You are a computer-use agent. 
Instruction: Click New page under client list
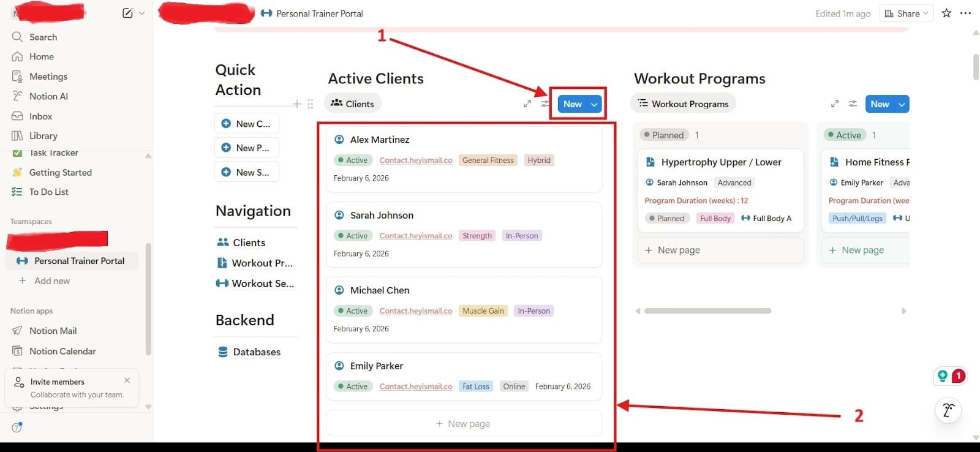point(464,424)
